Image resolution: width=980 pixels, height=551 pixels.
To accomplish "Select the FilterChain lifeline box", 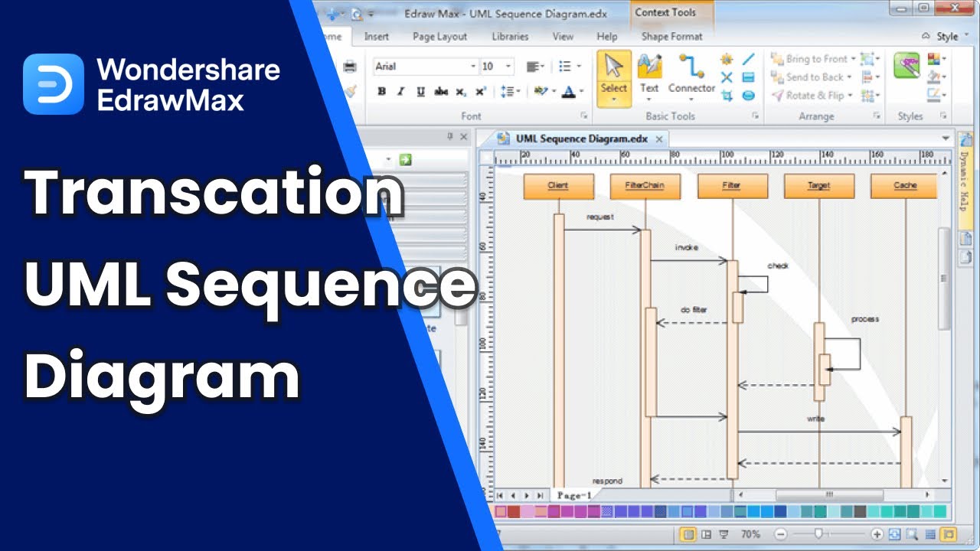I will click(645, 186).
